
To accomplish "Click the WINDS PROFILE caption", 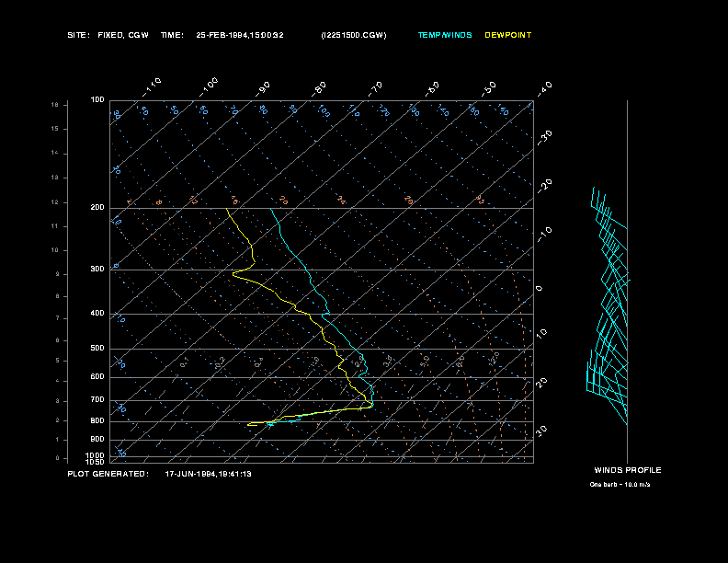I will [x=628, y=470].
